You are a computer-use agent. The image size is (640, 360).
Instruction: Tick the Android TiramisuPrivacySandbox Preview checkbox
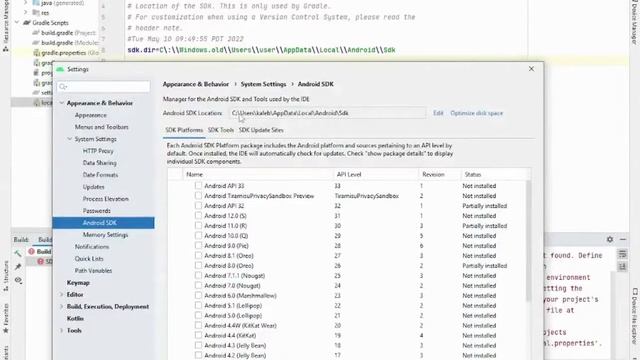[198, 196]
